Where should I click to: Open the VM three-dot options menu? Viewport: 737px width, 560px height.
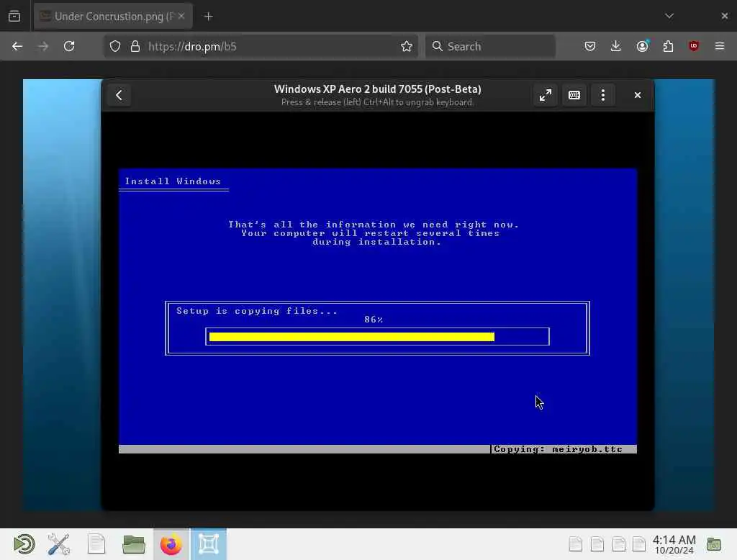tap(603, 95)
